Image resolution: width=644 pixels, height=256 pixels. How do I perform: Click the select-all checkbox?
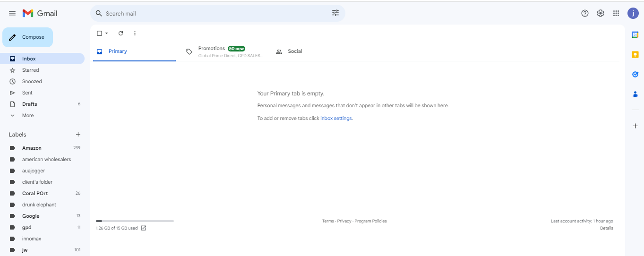99,33
